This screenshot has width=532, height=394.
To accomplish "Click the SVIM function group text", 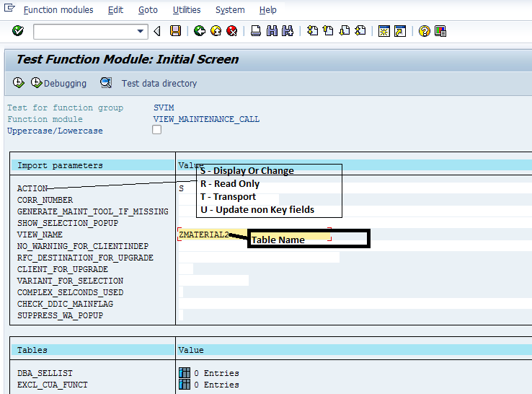I will [x=164, y=108].
